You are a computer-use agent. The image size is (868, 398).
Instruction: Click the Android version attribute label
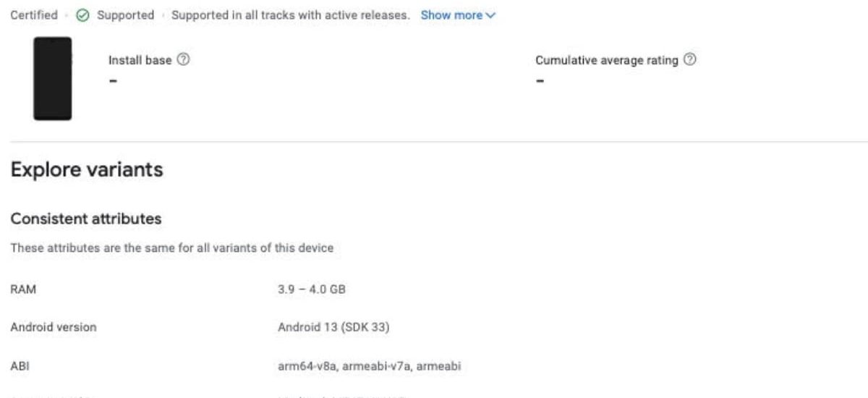[54, 328]
